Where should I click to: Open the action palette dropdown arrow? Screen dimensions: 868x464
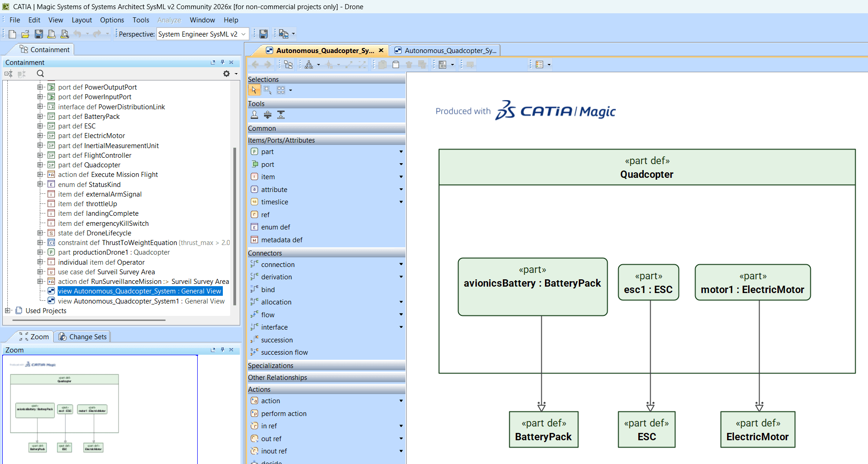tap(401, 401)
